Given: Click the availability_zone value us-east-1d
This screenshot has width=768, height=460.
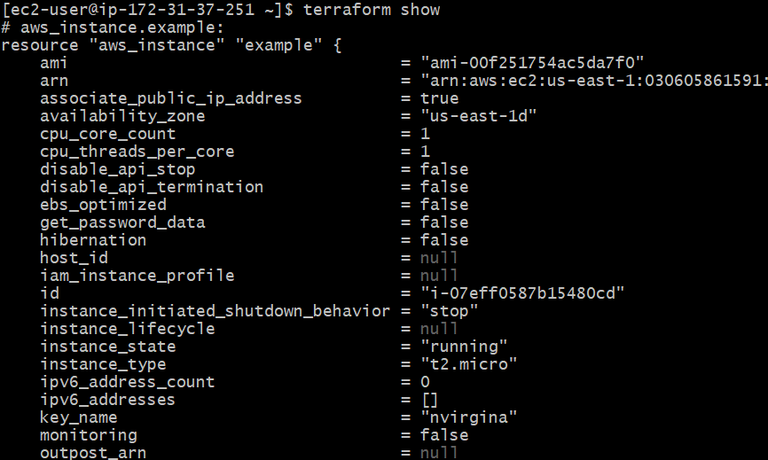Looking at the screenshot, I should click(479, 116).
